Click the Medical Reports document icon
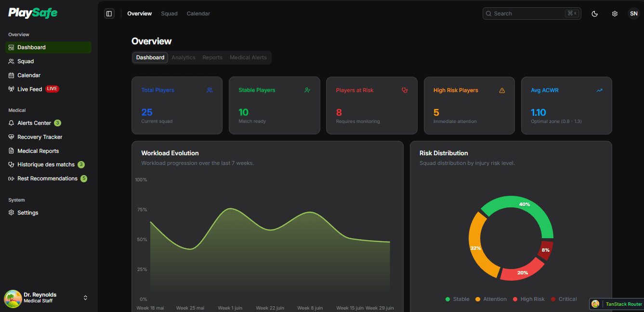644x312 pixels. [12, 151]
